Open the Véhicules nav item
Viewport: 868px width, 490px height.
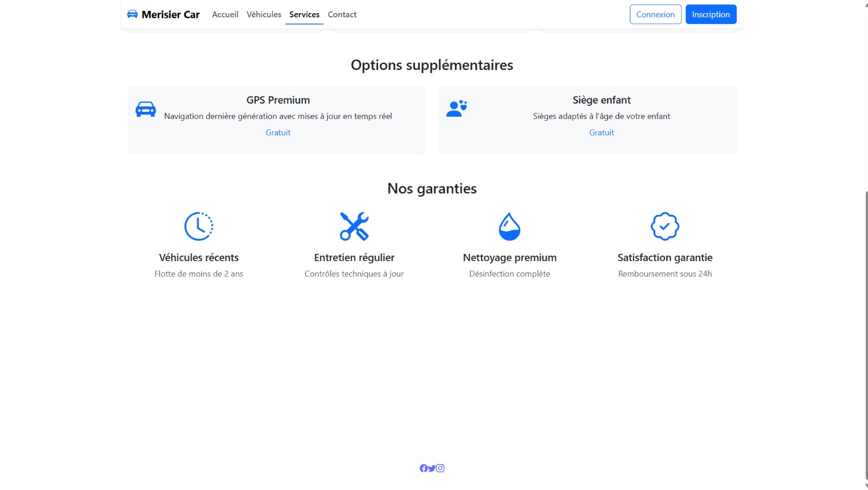(x=264, y=15)
